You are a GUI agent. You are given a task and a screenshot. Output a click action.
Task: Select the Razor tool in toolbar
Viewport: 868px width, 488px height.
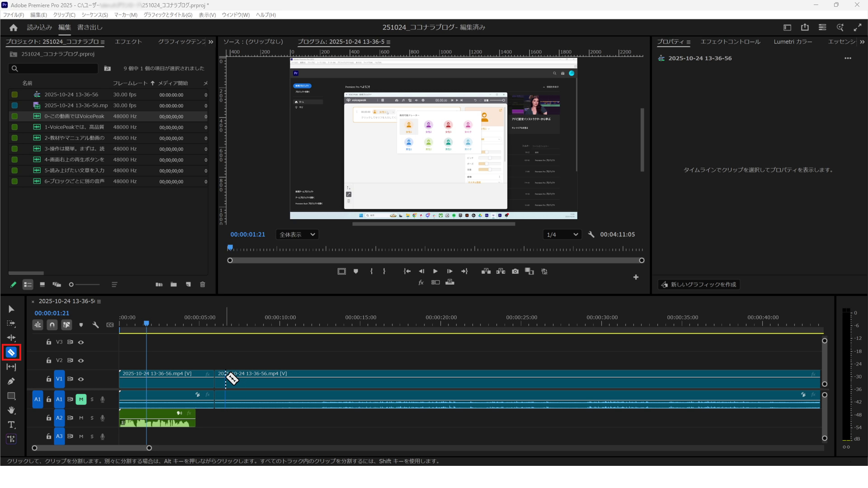pos(11,352)
